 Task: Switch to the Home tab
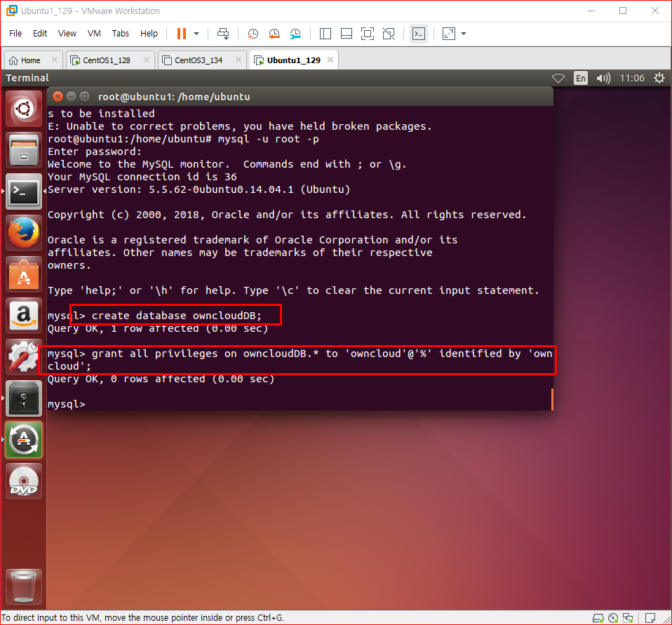pos(30,60)
